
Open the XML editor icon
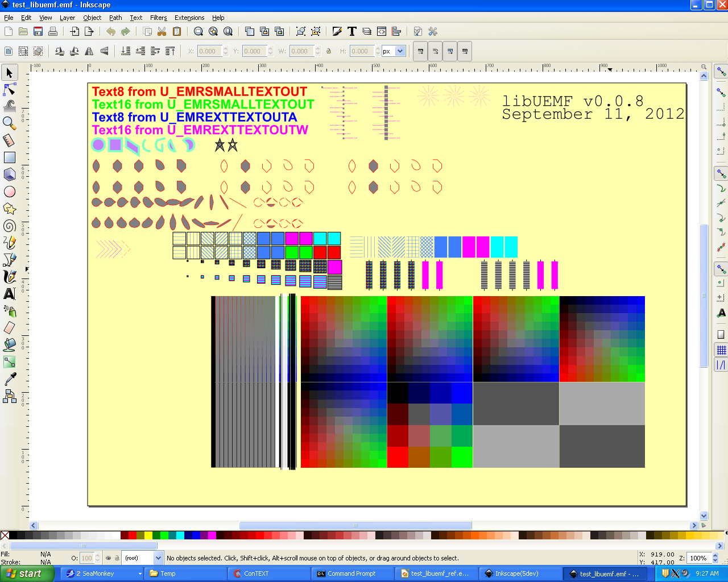(382, 32)
